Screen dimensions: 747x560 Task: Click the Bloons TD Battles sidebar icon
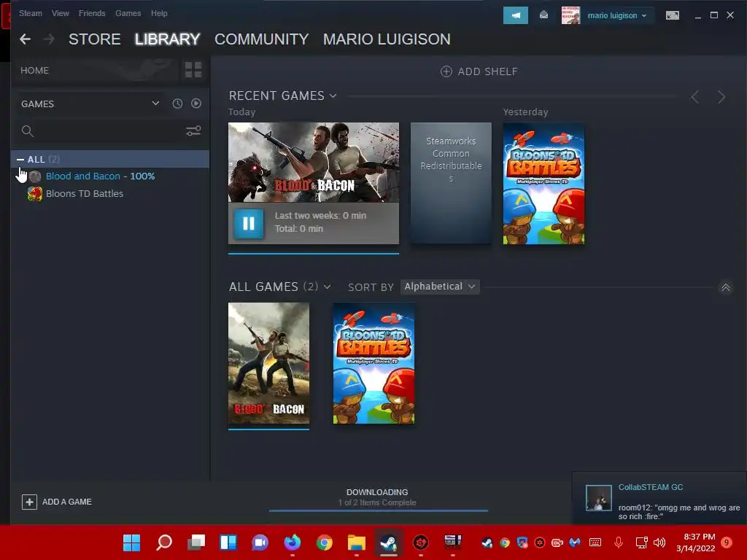pos(35,194)
